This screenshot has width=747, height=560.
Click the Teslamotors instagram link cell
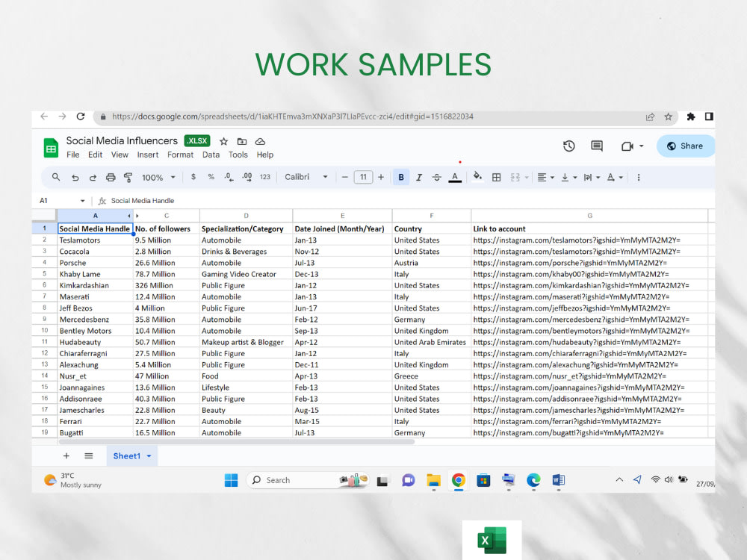click(x=589, y=240)
